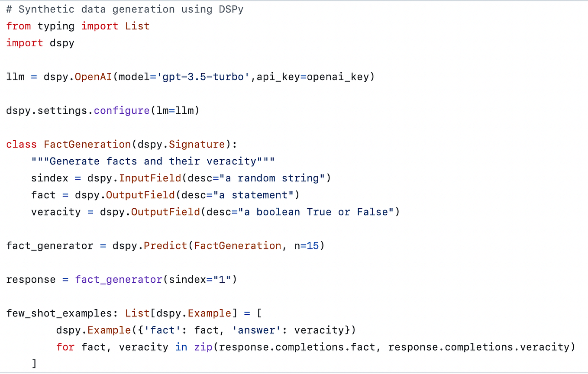Click the docstring "Generate facts and their veracity"
Image resolution: width=588 pixels, height=374 pixels.
153,161
